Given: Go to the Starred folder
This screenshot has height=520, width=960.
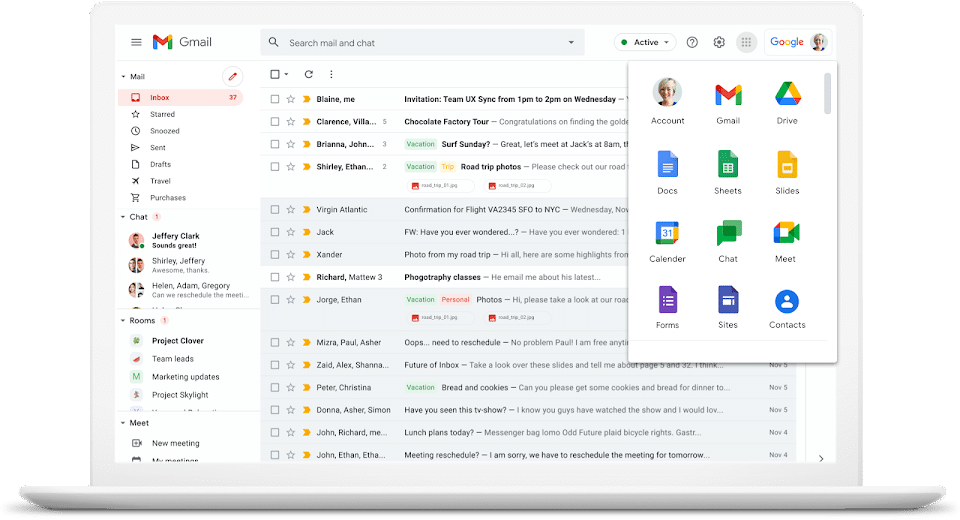Looking at the screenshot, I should tap(162, 115).
